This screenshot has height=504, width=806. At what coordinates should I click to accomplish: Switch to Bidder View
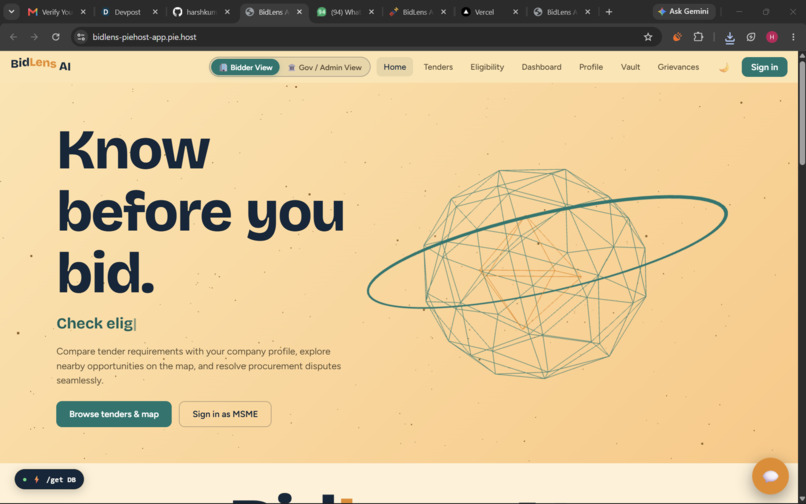[x=246, y=67]
